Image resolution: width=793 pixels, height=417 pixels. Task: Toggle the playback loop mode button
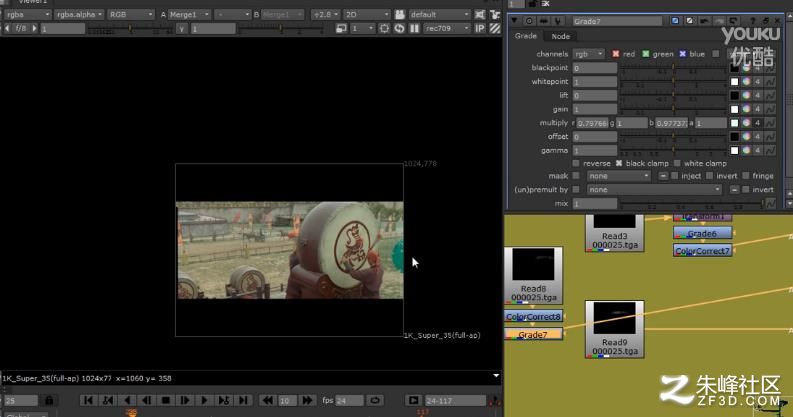(x=375, y=400)
